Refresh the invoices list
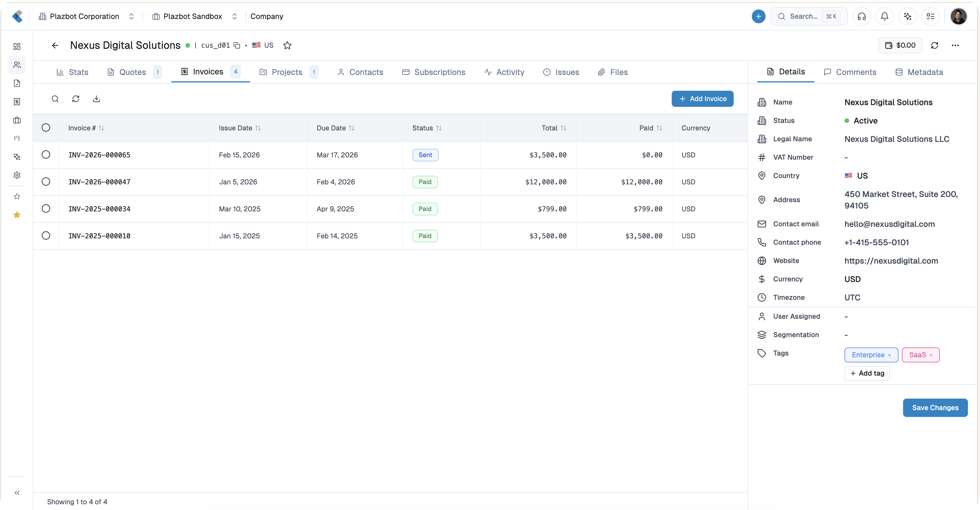 click(x=76, y=98)
